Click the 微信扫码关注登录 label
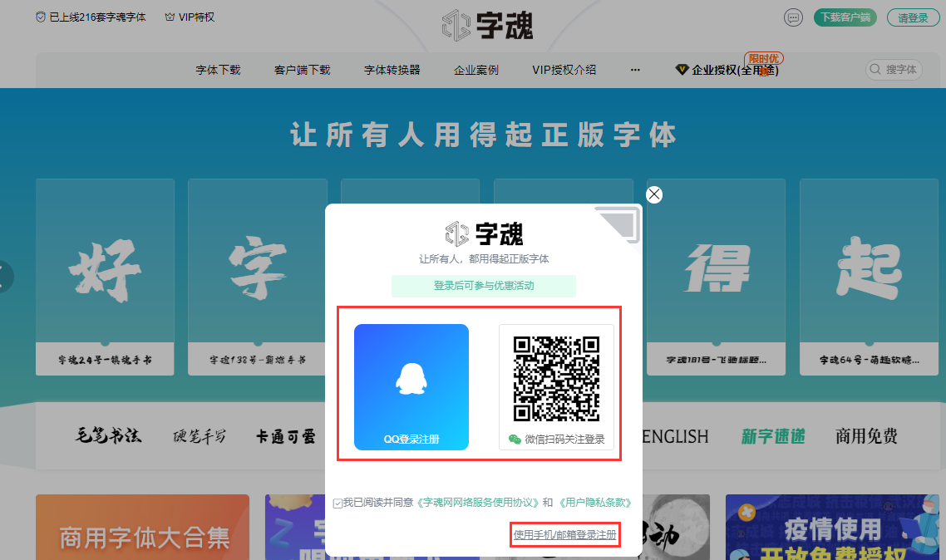 click(x=564, y=440)
